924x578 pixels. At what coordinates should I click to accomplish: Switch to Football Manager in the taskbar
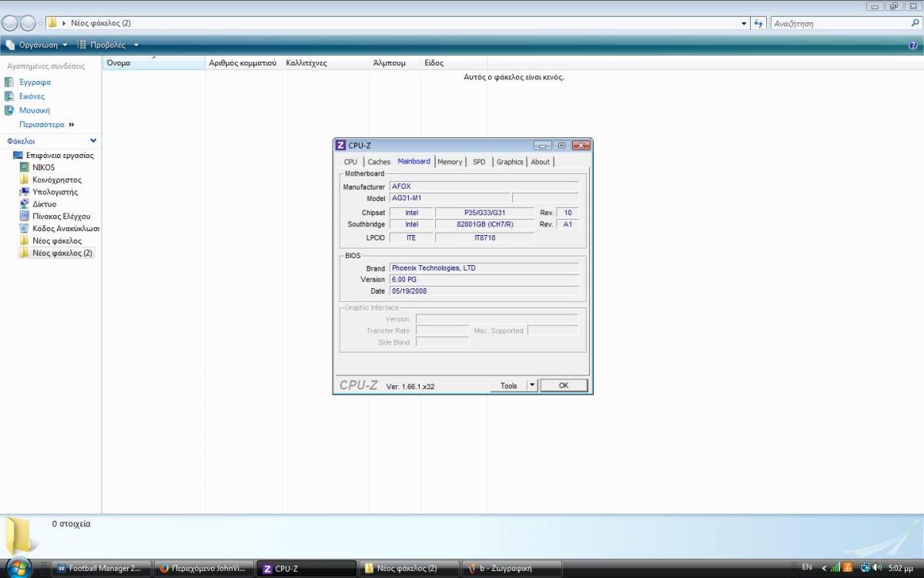[101, 569]
